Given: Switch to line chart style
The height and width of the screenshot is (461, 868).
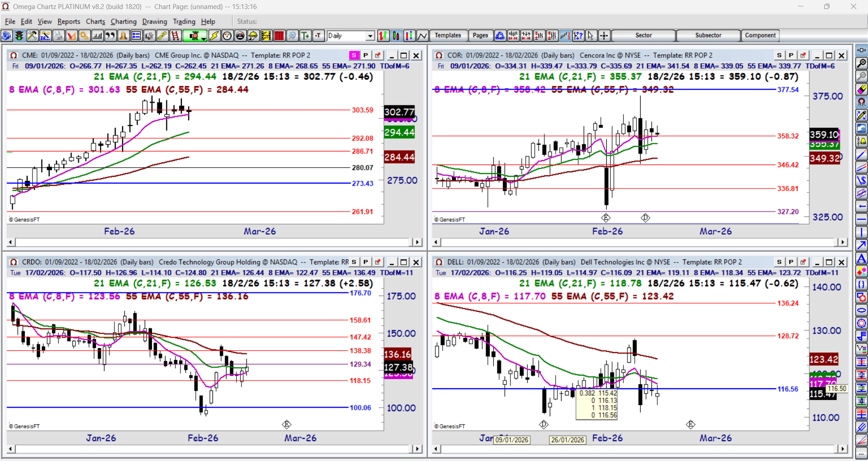Looking at the screenshot, I should (423, 36).
